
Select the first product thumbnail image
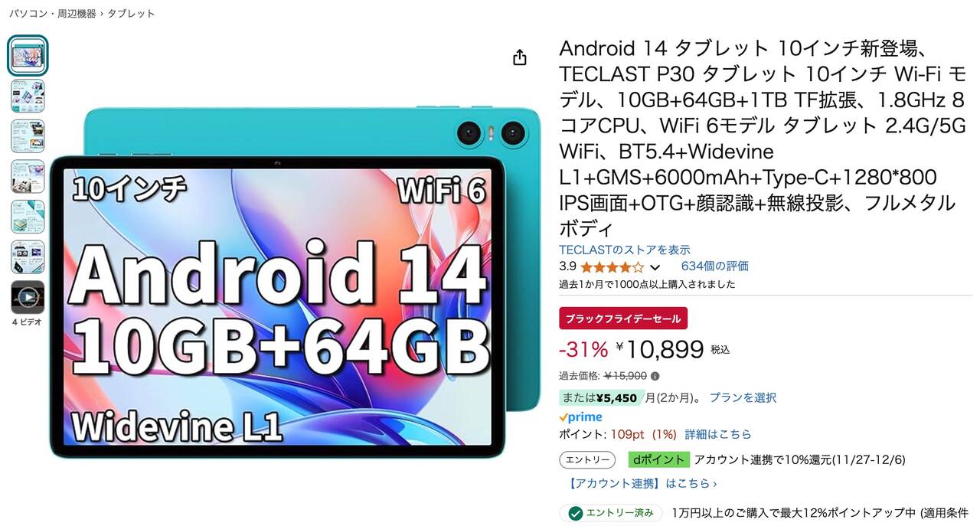(x=28, y=55)
